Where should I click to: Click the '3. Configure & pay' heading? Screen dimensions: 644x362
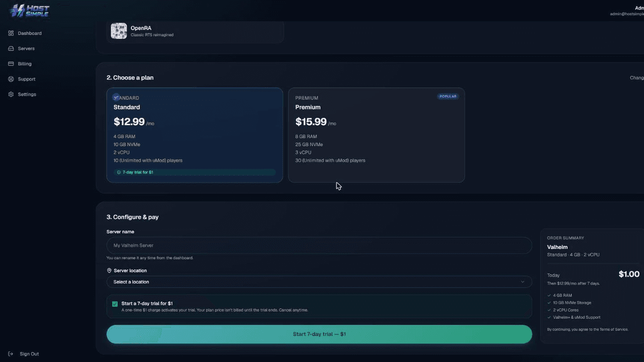click(132, 217)
